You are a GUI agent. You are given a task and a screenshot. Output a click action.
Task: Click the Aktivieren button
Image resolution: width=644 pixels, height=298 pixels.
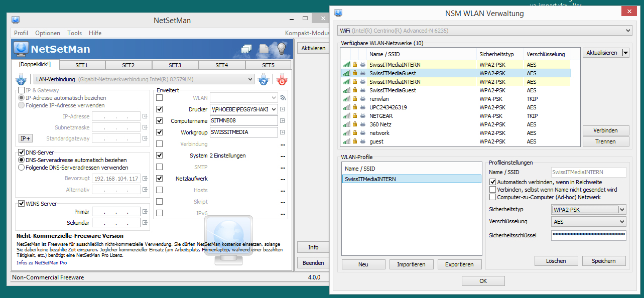click(x=313, y=48)
